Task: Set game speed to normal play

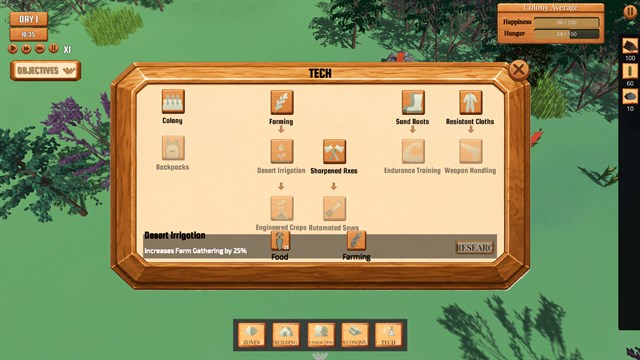Action: coord(13,49)
